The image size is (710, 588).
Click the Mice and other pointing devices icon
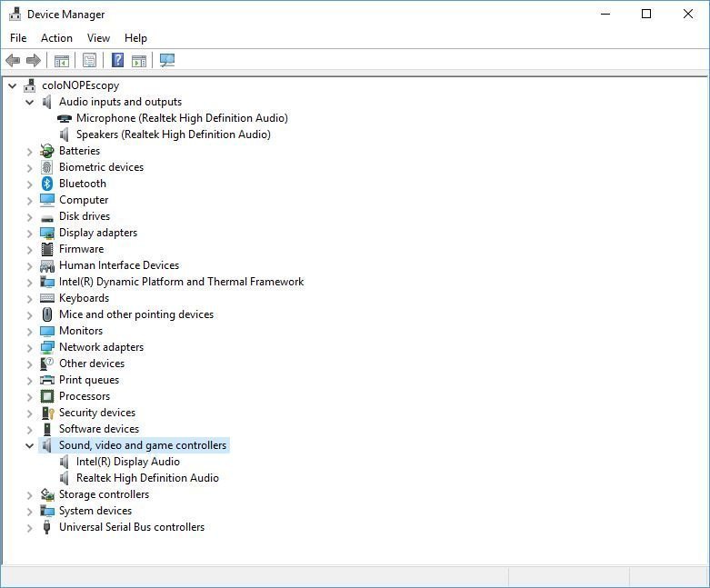tap(46, 314)
